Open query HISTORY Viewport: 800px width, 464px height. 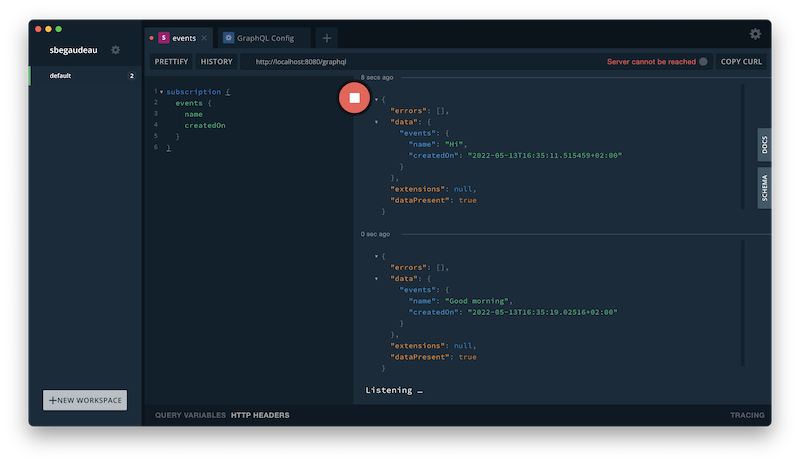216,62
